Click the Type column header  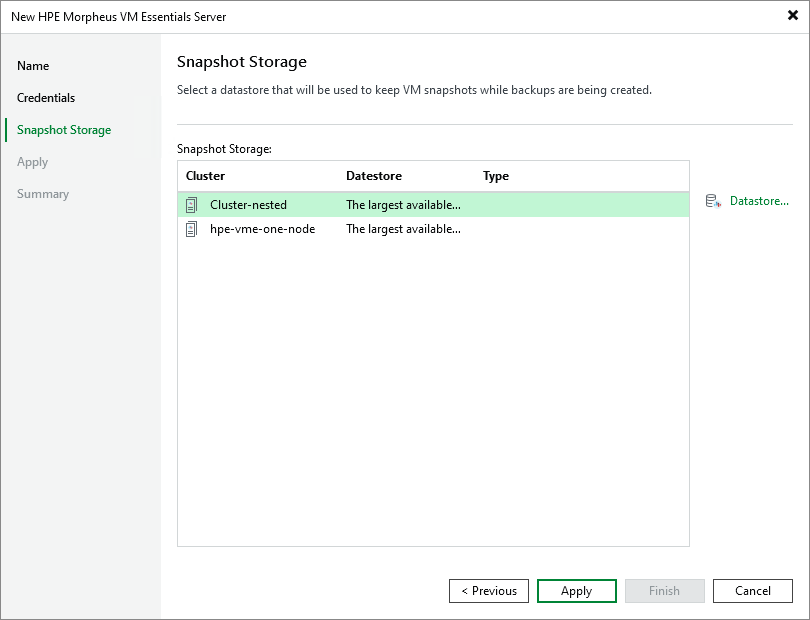click(495, 175)
